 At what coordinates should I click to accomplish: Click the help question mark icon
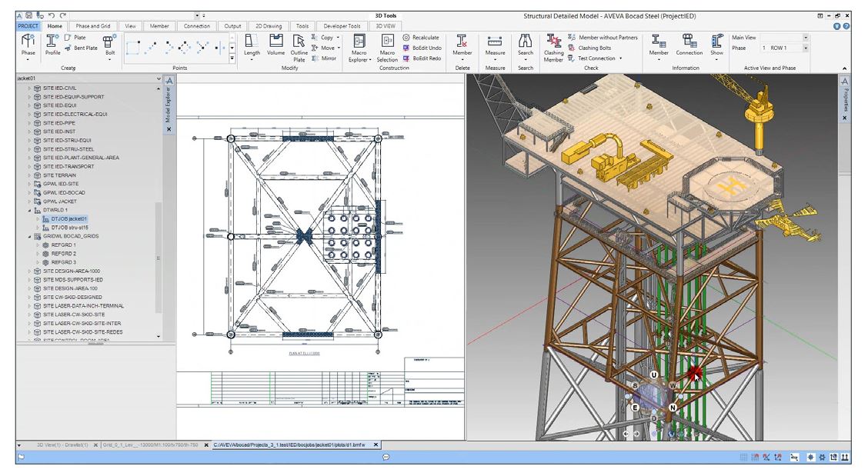[x=846, y=26]
